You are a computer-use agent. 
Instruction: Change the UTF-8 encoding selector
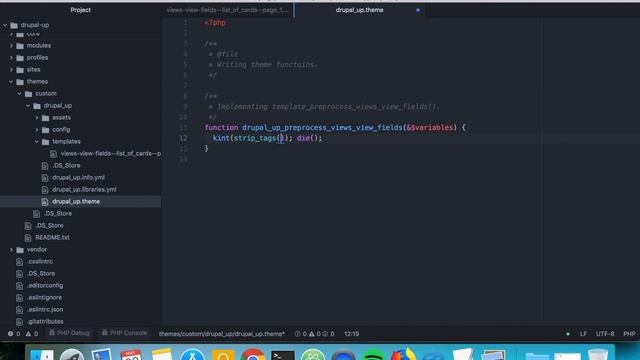[605, 334]
